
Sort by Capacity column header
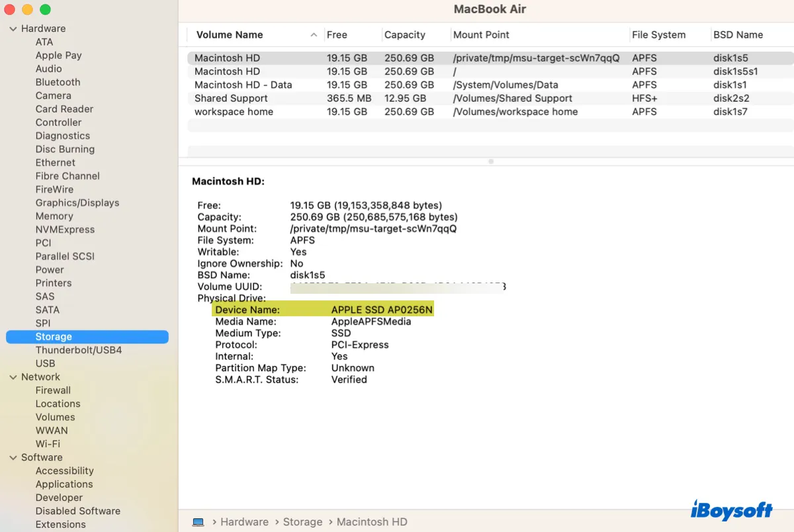[405, 35]
